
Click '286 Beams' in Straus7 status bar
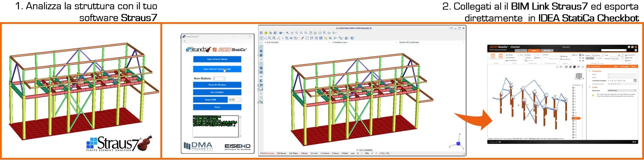[x=282, y=153]
